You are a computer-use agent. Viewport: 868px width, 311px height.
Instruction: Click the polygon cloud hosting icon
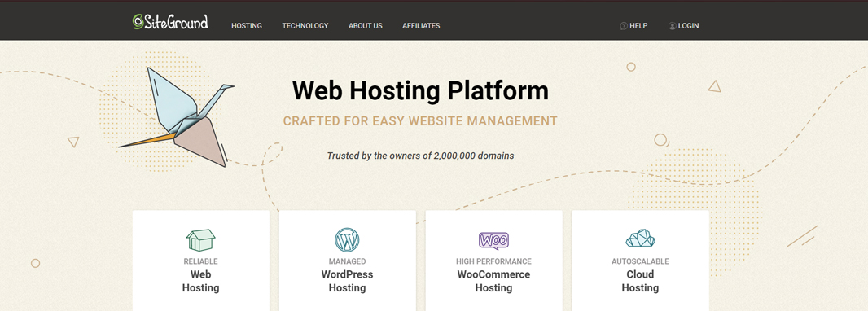point(640,239)
